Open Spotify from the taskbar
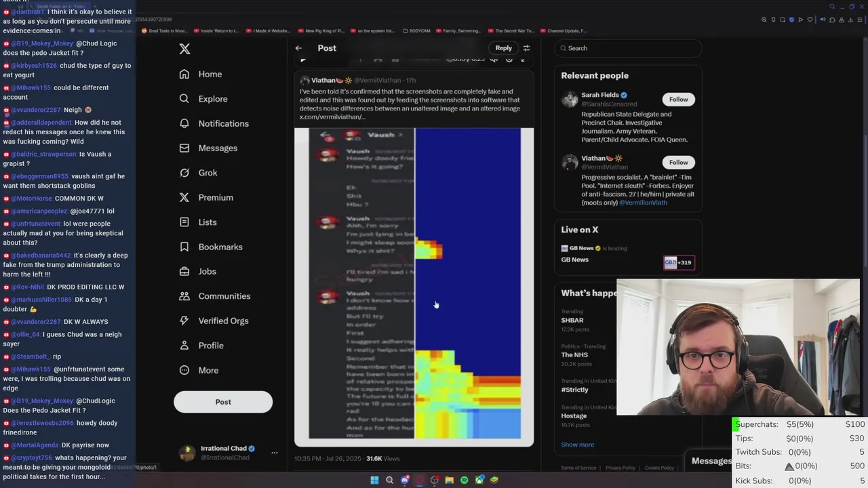The image size is (868, 488). pyautogui.click(x=465, y=480)
